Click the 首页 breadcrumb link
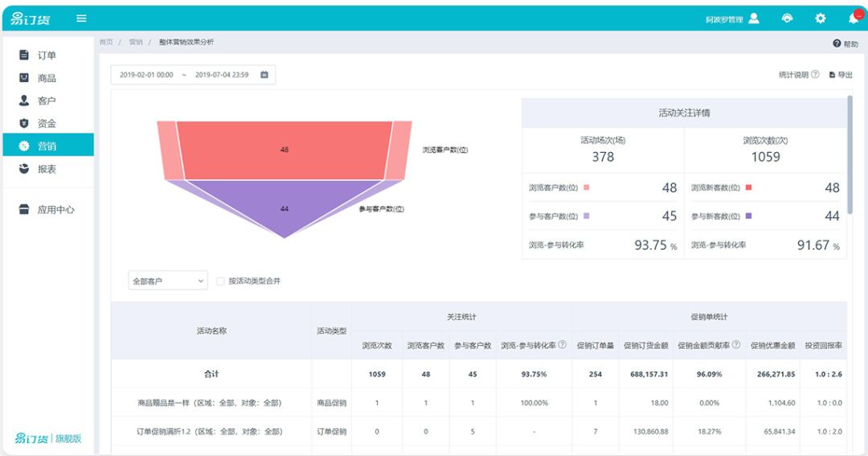This screenshot has width=868, height=456. click(x=106, y=42)
